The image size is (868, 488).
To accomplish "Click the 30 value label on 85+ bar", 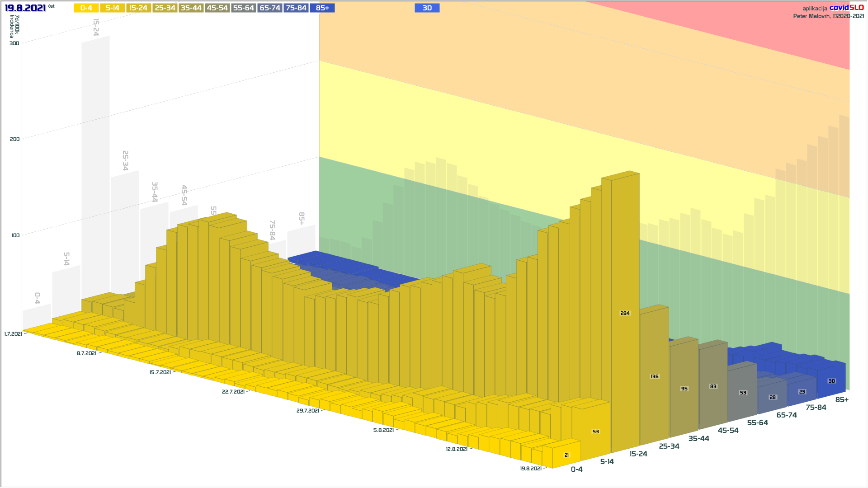I will pyautogui.click(x=831, y=381).
